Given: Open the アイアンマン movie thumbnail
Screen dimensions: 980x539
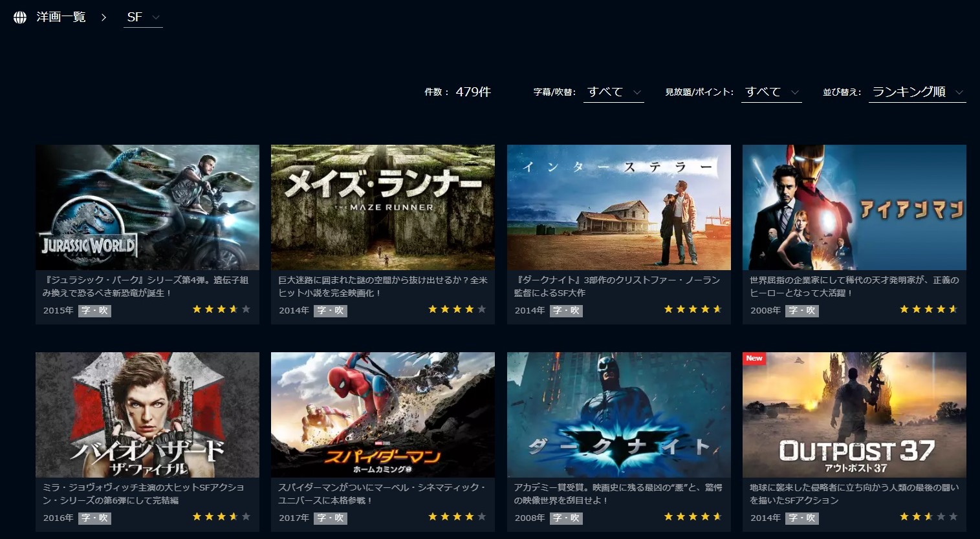Looking at the screenshot, I should 855,207.
